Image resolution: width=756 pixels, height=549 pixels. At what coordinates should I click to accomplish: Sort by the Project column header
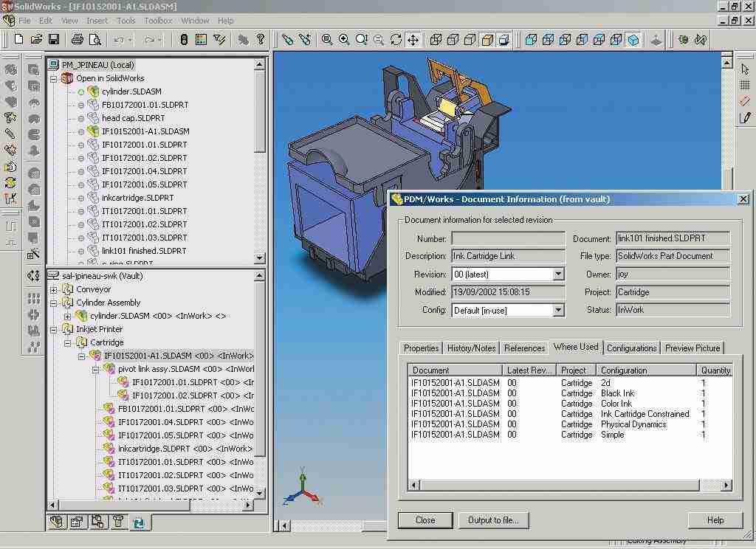576,370
